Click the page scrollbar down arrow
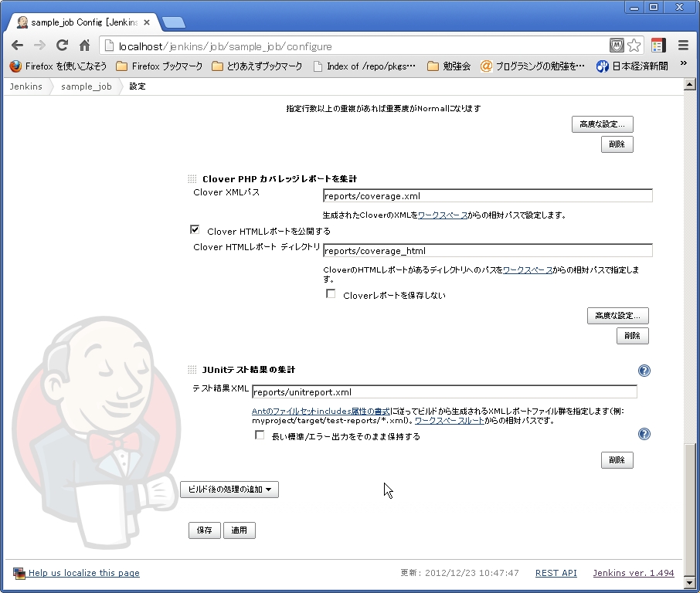 click(x=690, y=582)
